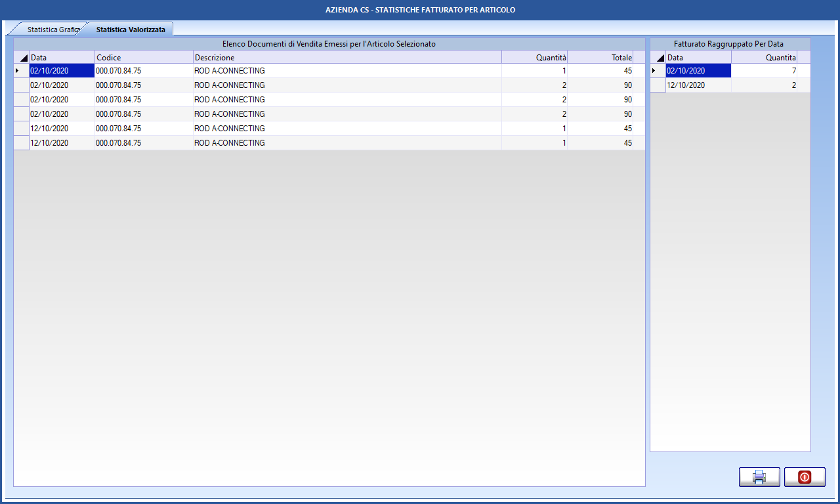Image resolution: width=840 pixels, height=504 pixels.
Task: Click code 000.070.84.75 in first row
Action: pos(144,71)
